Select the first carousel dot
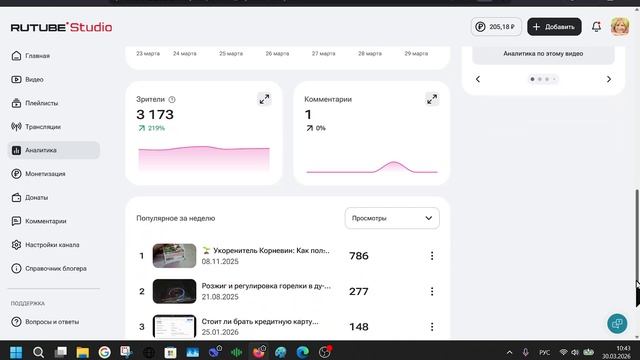This screenshot has height=360, width=640. (x=532, y=79)
